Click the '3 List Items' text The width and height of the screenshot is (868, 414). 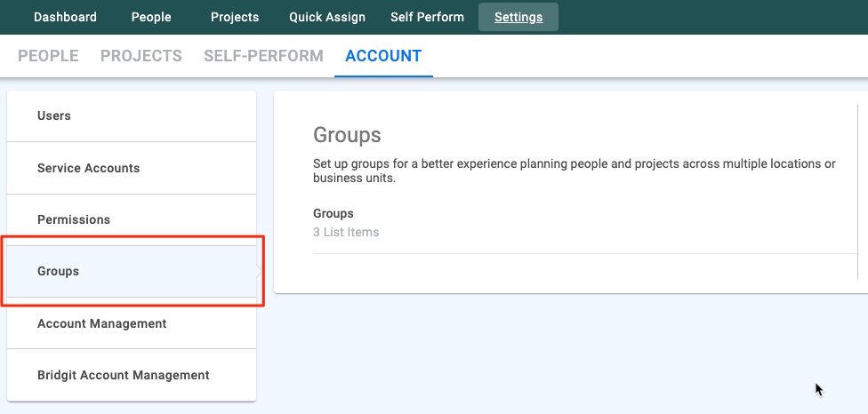346,232
